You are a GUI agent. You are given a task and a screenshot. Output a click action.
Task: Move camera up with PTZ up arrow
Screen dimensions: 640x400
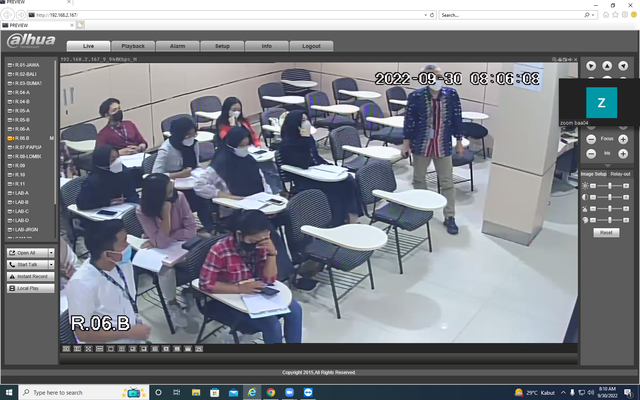pos(607,66)
